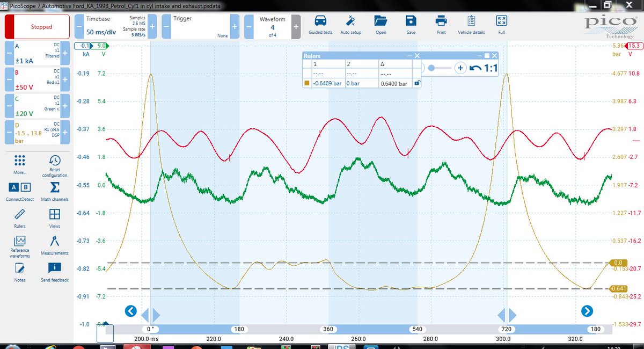Increase channel C range with plus

65,106
